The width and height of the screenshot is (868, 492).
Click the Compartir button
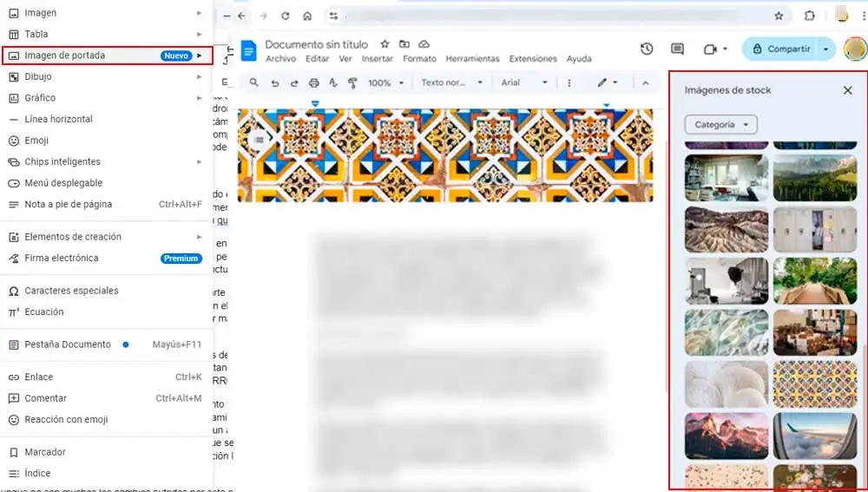[781, 49]
